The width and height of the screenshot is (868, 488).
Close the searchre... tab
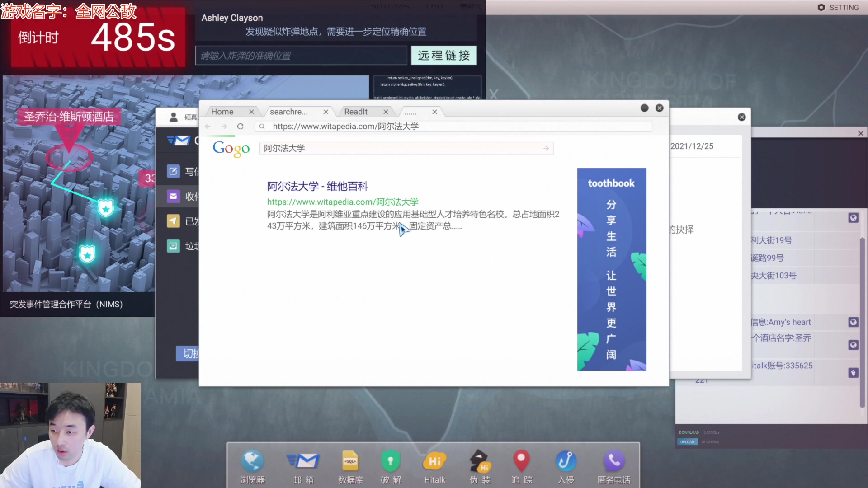pyautogui.click(x=325, y=112)
